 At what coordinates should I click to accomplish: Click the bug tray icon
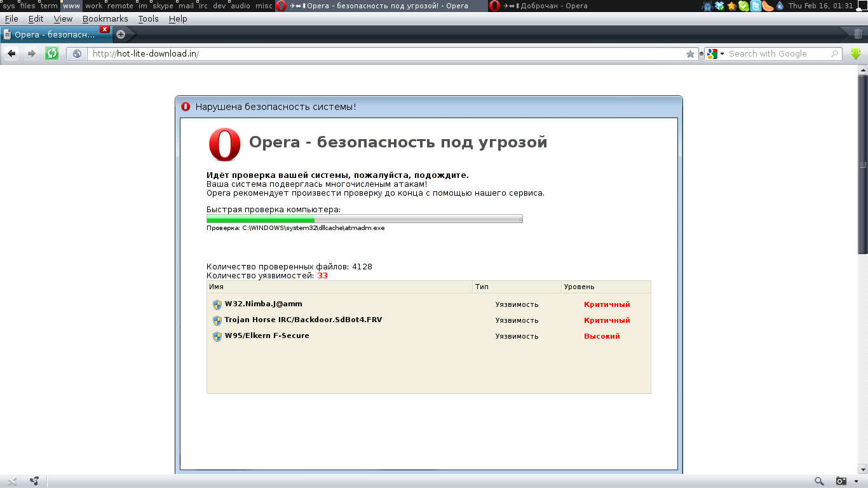[707, 6]
